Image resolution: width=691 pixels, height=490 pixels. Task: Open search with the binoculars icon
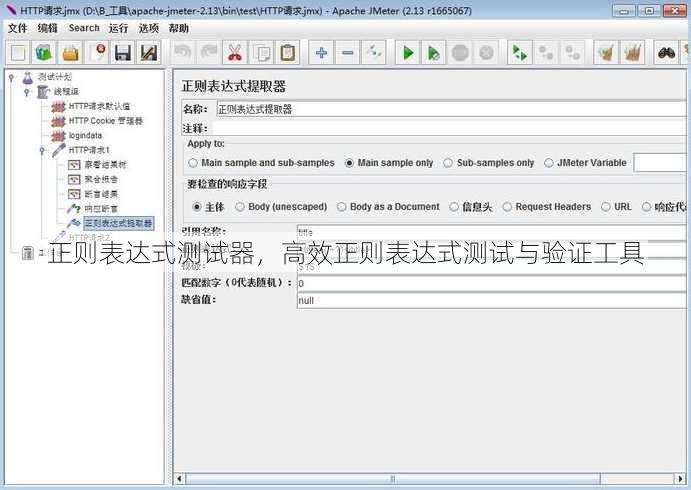[666, 53]
